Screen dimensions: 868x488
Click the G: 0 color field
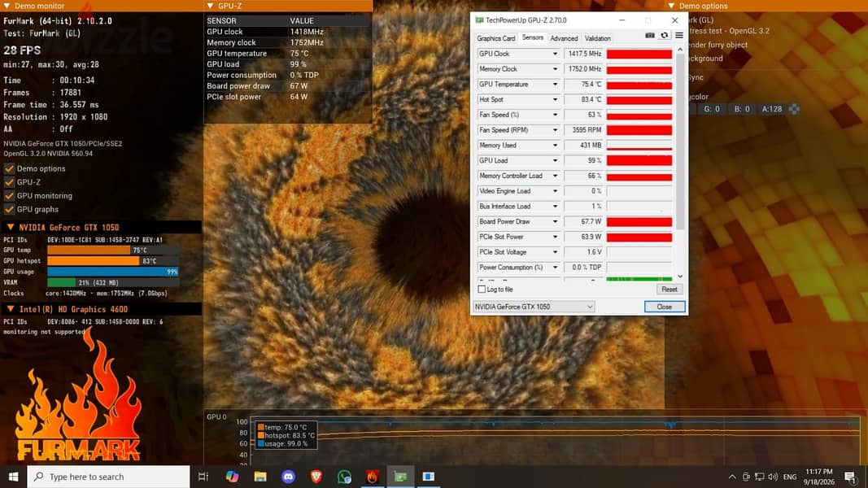click(712, 109)
